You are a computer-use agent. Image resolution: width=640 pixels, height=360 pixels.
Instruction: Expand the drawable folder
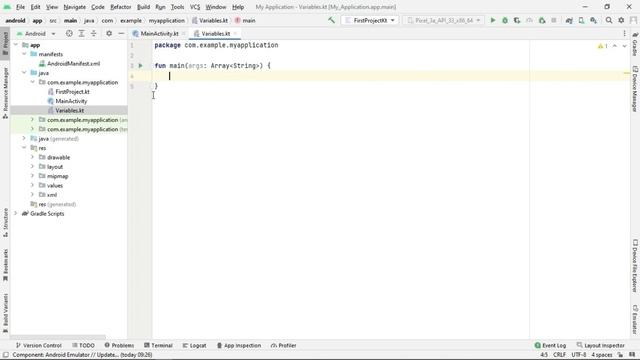[x=32, y=157]
